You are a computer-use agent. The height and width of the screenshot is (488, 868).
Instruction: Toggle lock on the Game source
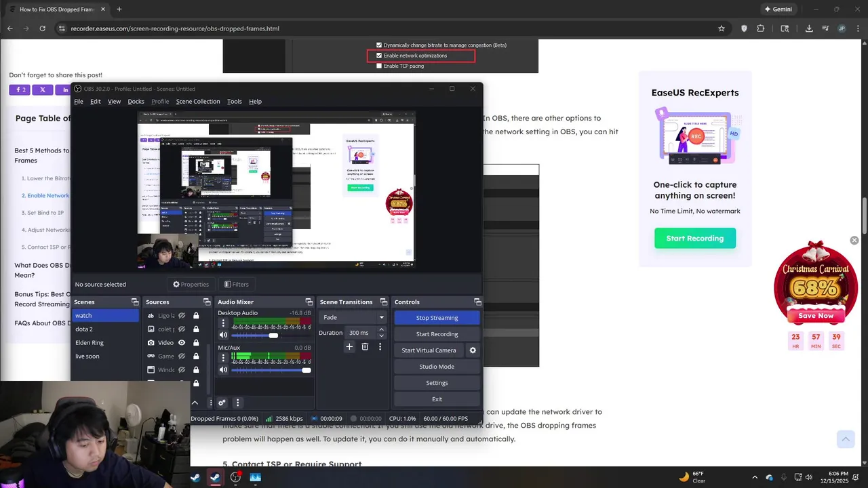(x=196, y=356)
